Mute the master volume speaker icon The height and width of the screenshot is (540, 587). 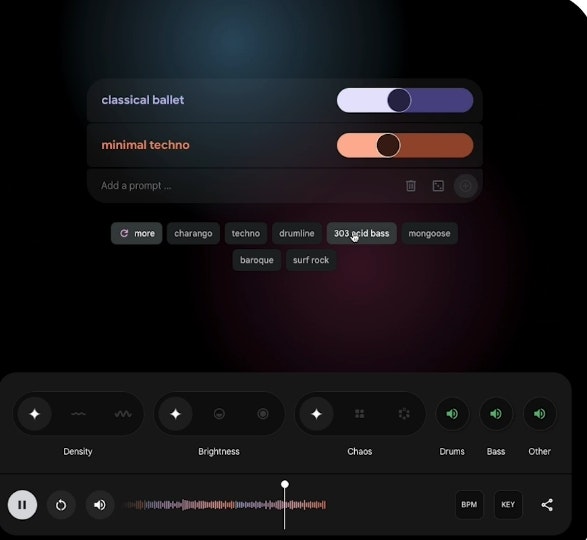coord(100,505)
